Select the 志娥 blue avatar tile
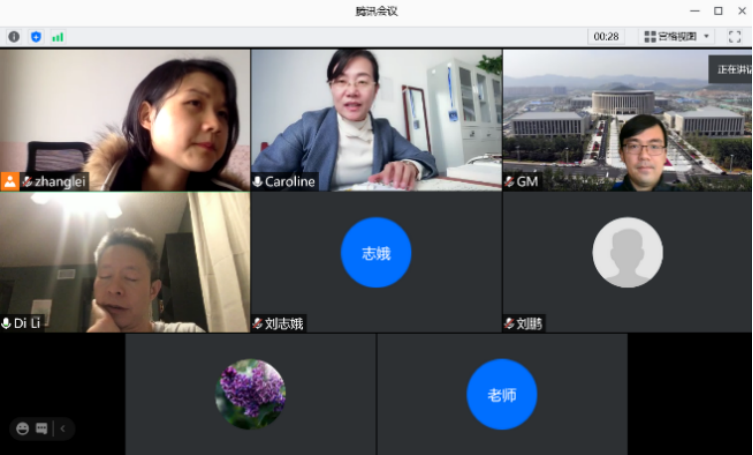The width and height of the screenshot is (753, 455). [x=376, y=253]
